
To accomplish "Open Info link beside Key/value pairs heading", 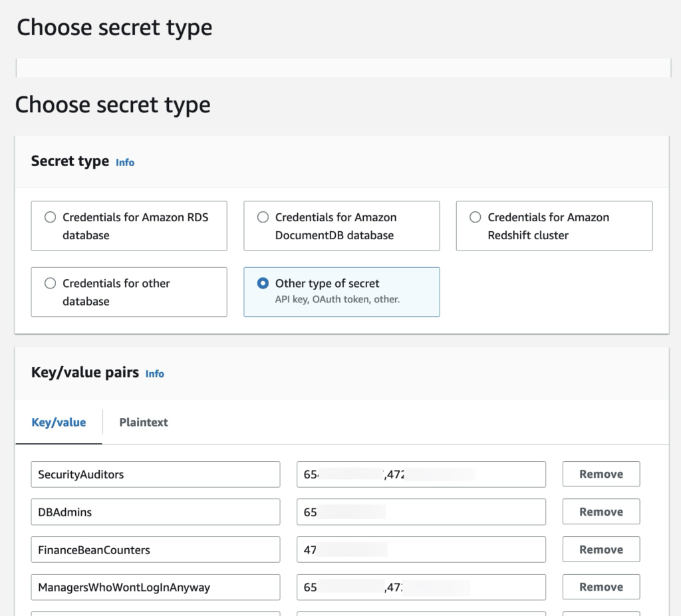I will pyautogui.click(x=154, y=373).
